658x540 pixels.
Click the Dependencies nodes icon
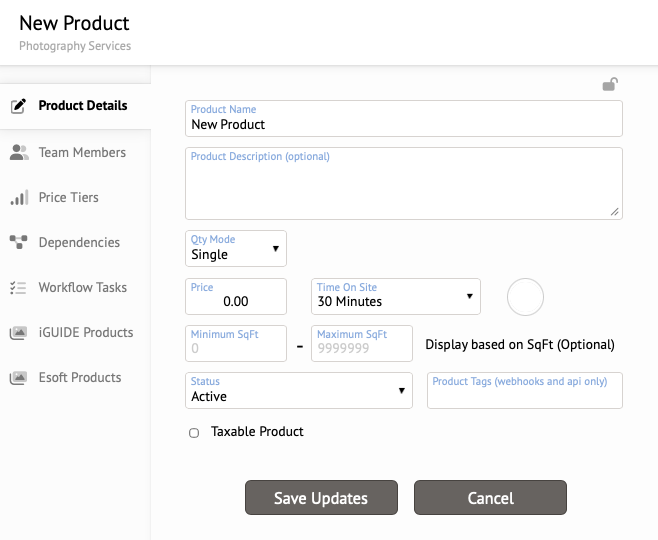click(x=18, y=242)
